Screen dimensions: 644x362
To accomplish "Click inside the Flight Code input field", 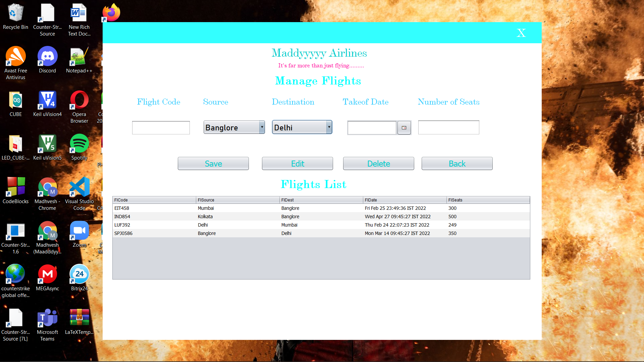I will [x=161, y=127].
